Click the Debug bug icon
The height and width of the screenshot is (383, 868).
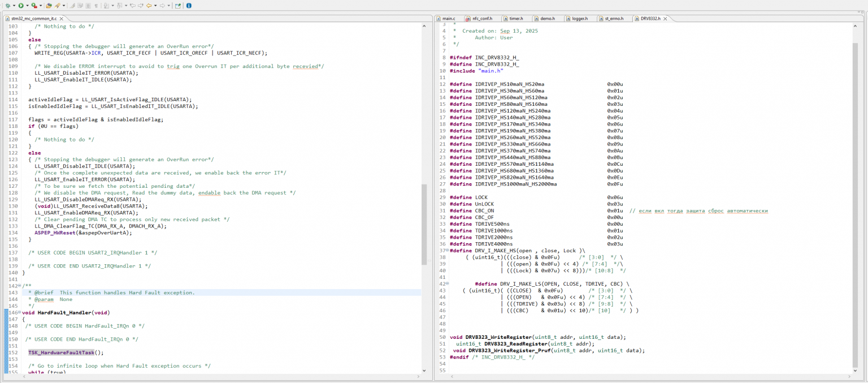pyautogui.click(x=7, y=6)
